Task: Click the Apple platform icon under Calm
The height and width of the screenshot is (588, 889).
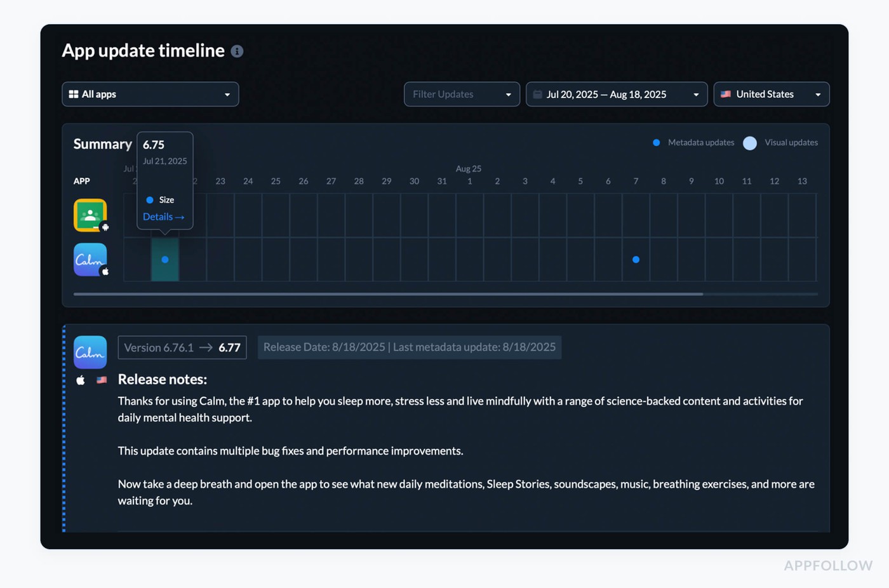Action: click(x=81, y=380)
